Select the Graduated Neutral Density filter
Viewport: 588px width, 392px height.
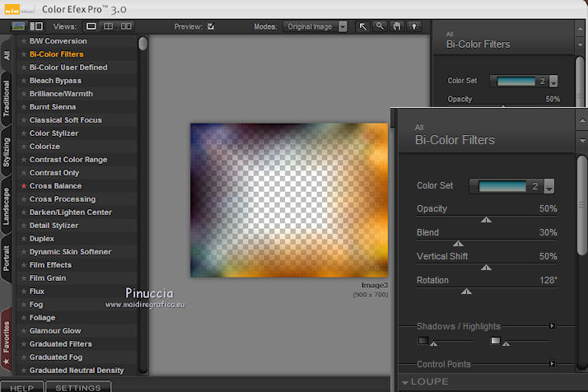coord(77,371)
